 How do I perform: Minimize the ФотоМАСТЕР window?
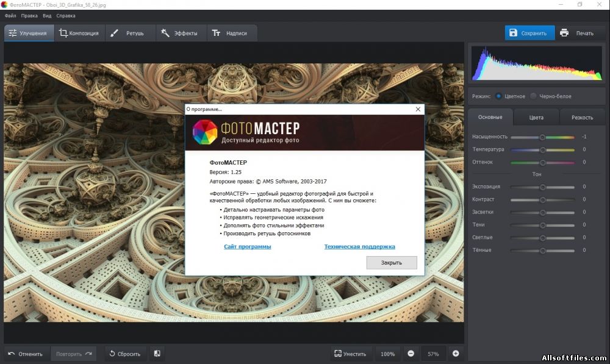pos(561,5)
